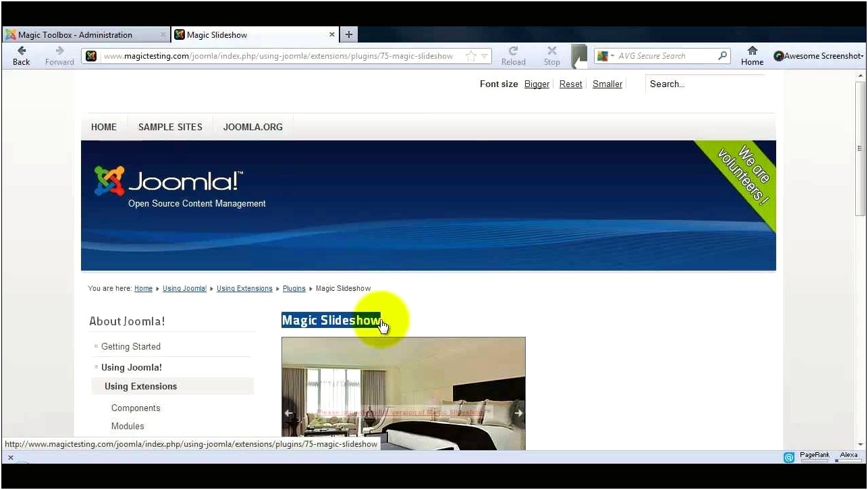Viewport: 868px width, 490px height.
Task: Click the 'About Joomla!' sidebar heading
Action: pos(127,322)
